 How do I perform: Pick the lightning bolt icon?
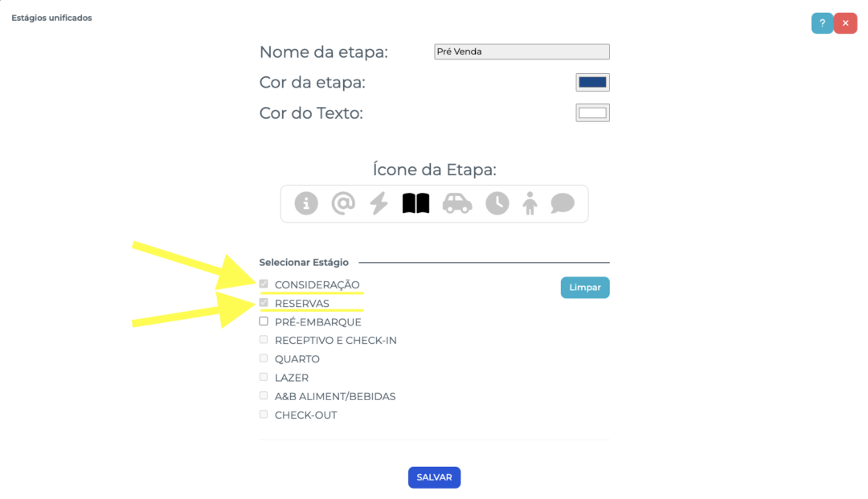[379, 203]
